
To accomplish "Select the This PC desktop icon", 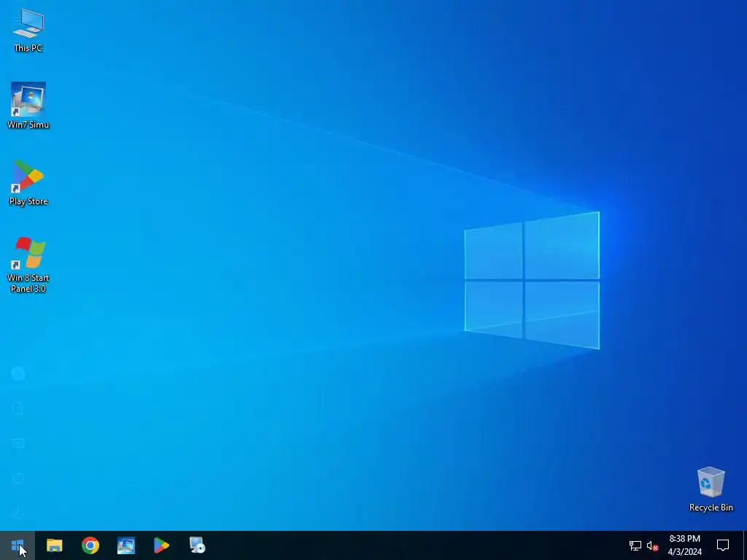I will (x=28, y=30).
